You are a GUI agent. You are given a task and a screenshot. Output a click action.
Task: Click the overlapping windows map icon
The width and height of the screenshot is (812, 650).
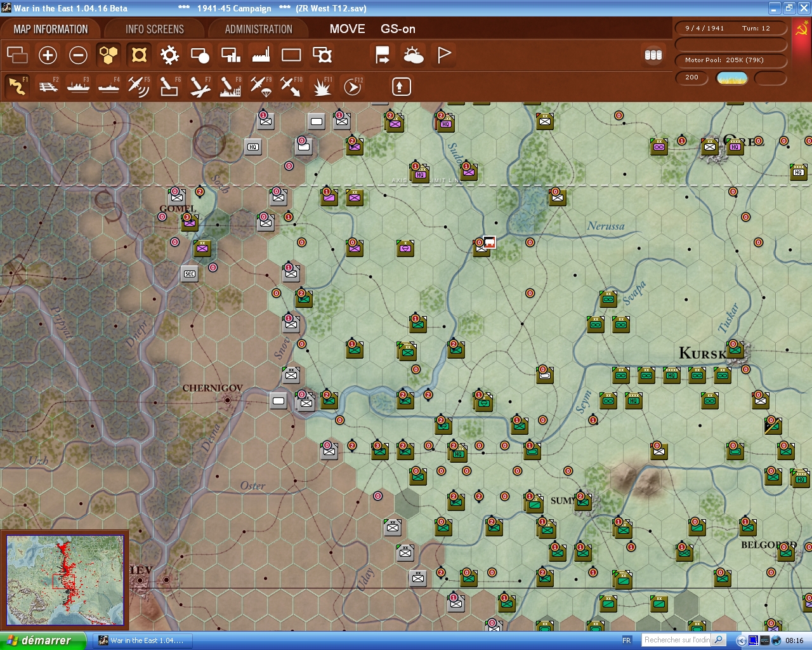tap(17, 55)
